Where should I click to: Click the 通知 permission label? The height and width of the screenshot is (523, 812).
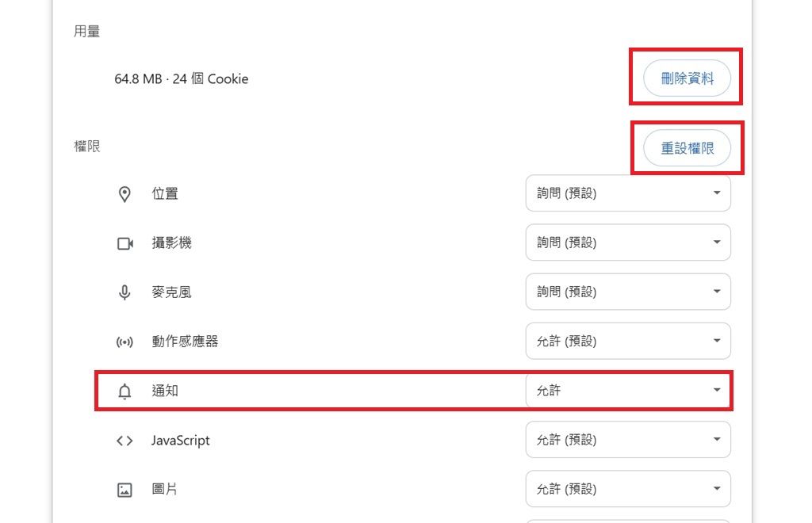[165, 391]
